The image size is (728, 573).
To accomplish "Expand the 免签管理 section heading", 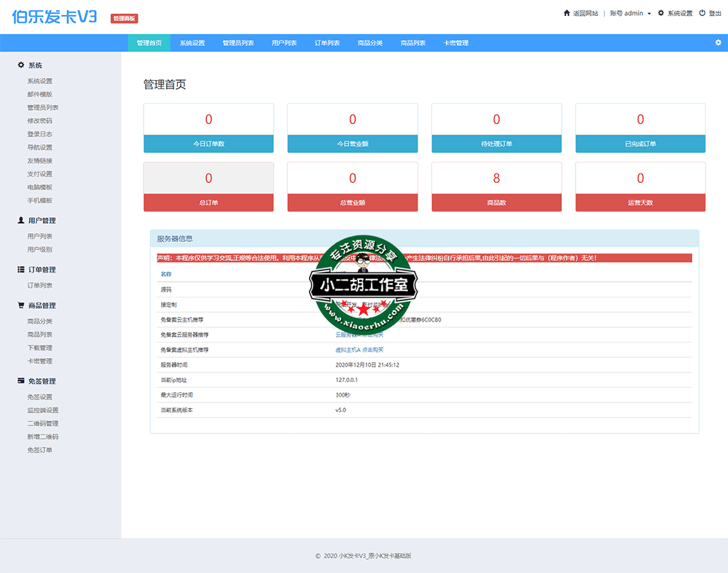I will click(42, 381).
